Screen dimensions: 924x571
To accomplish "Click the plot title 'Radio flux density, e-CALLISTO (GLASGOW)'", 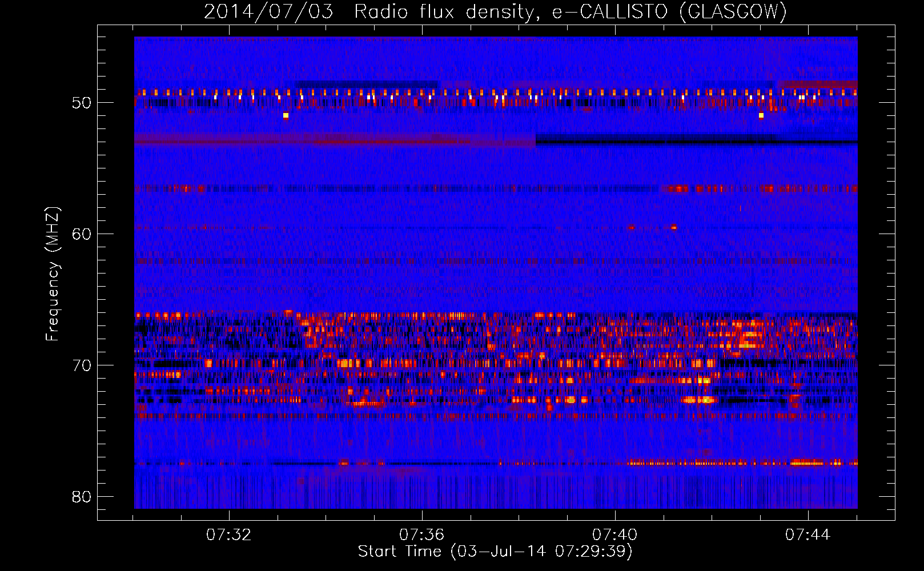I will point(571,11).
